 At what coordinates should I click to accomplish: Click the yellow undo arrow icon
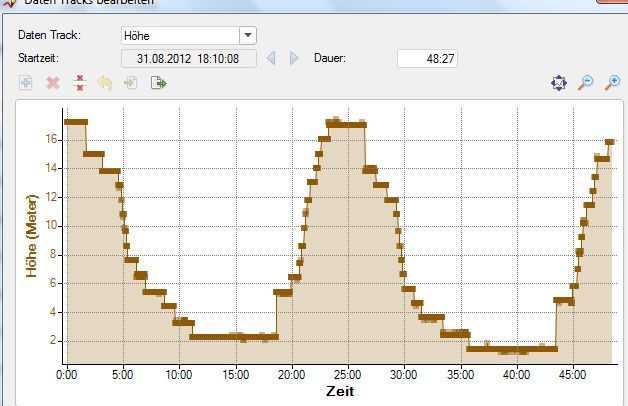105,83
